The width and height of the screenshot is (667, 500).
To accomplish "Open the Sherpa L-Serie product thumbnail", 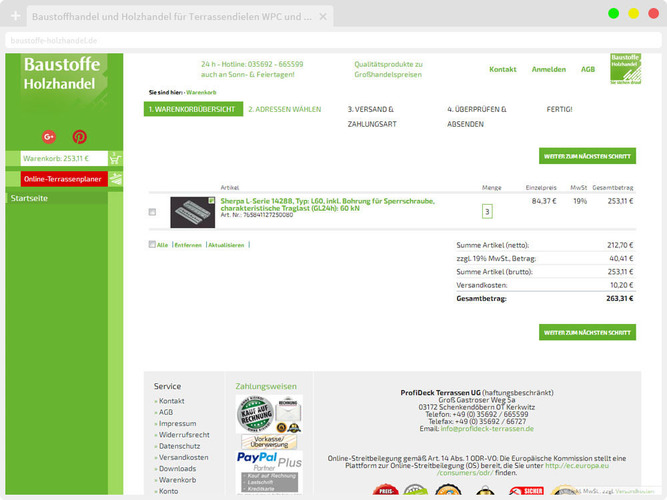I will [x=192, y=211].
